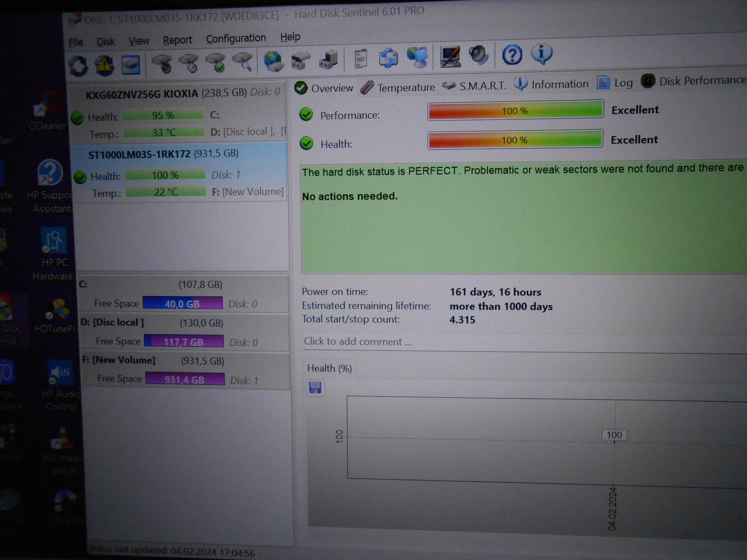Image resolution: width=747 pixels, height=560 pixels.
Task: Open help via blue question mark icon
Action: point(512,55)
